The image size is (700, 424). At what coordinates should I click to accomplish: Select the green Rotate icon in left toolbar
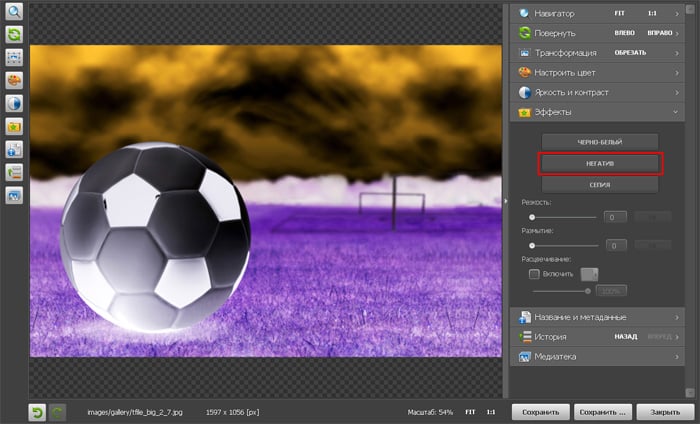click(x=15, y=35)
